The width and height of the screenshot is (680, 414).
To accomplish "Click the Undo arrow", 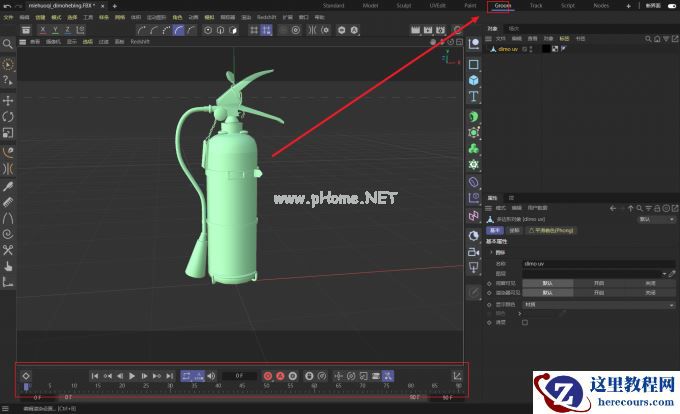I will tap(7, 6).
